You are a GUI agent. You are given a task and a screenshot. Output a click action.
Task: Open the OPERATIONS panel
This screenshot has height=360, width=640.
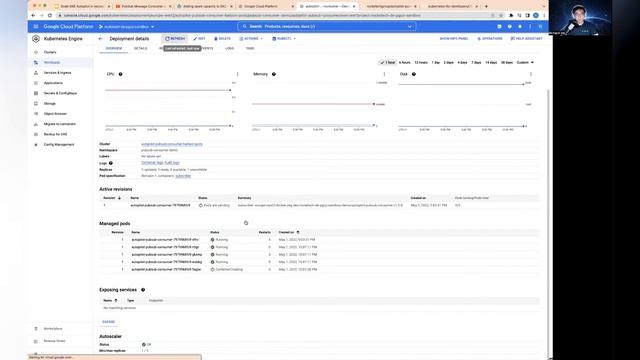coord(489,39)
